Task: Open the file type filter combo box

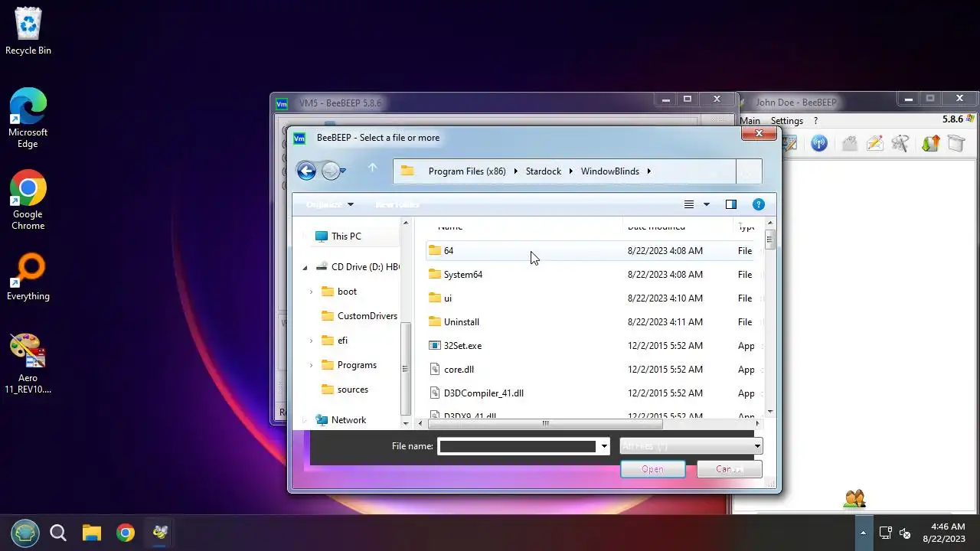Action: [x=691, y=446]
